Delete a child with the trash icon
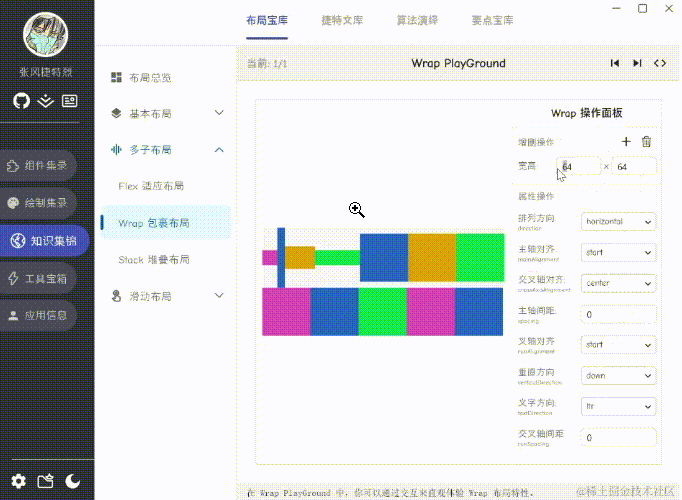This screenshot has height=500, width=682. coord(646,141)
